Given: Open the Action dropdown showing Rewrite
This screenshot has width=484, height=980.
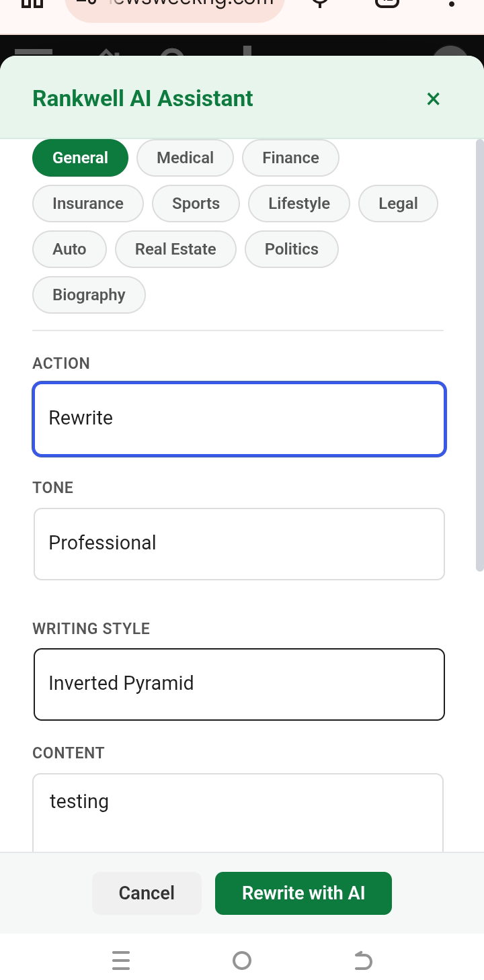Looking at the screenshot, I should [x=239, y=419].
